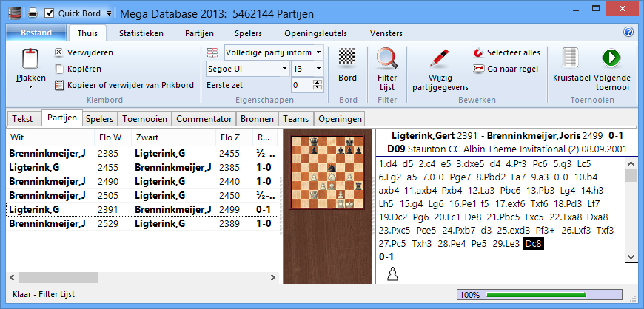Viewport: 644px width, 309px height.
Task: Click the chessboard preview thumbnail
Action: tap(327, 172)
